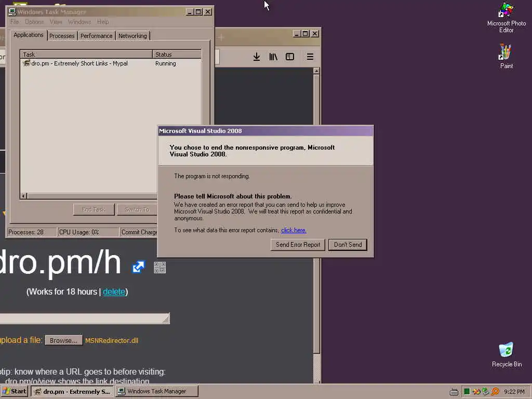Click the Task Manager title bar icon
Image resolution: width=532 pixels, height=399 pixels.
(x=12, y=12)
